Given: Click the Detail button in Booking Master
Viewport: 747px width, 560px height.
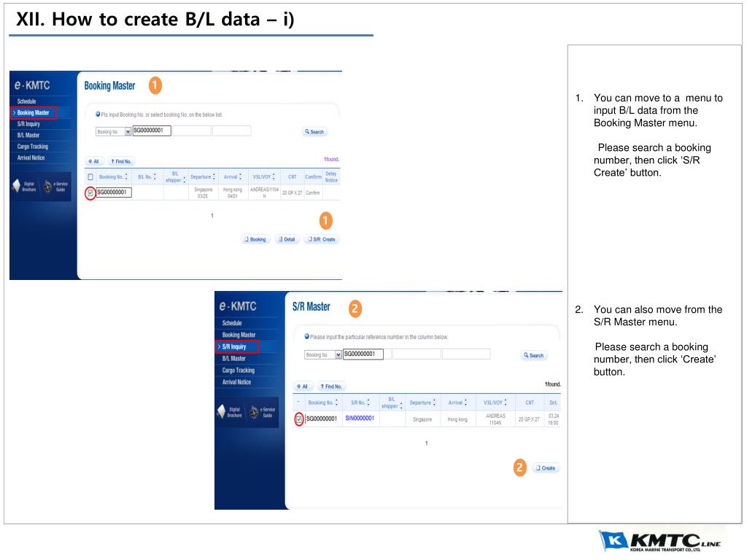Looking at the screenshot, I should click(287, 239).
